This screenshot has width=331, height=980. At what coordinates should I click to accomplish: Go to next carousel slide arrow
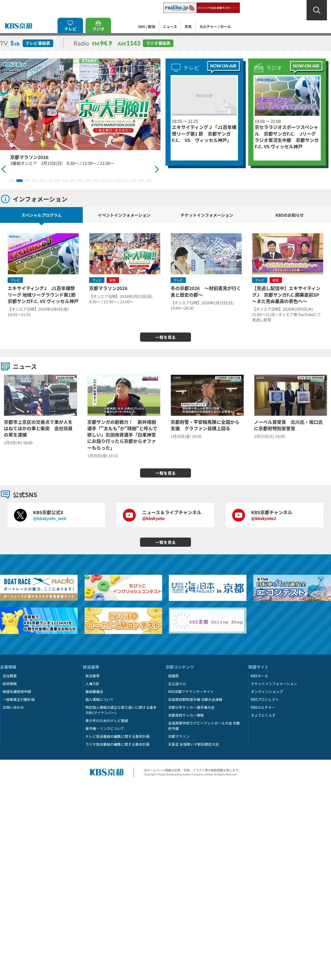(157, 169)
